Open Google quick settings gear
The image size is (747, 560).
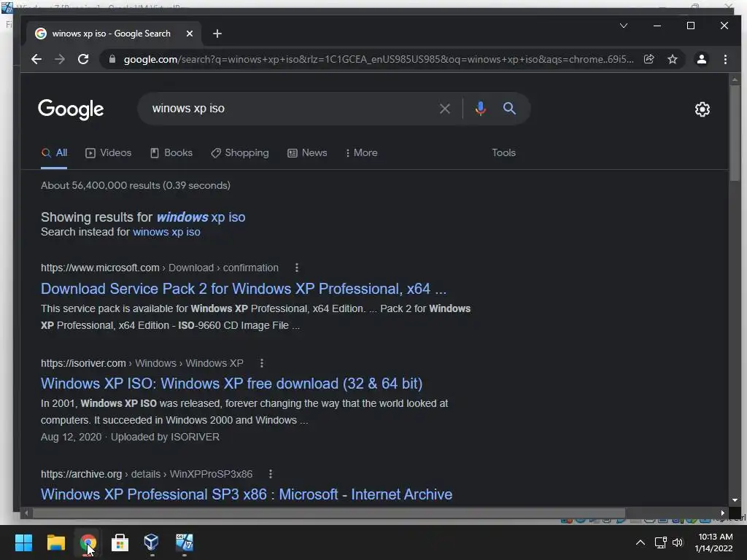click(x=703, y=109)
